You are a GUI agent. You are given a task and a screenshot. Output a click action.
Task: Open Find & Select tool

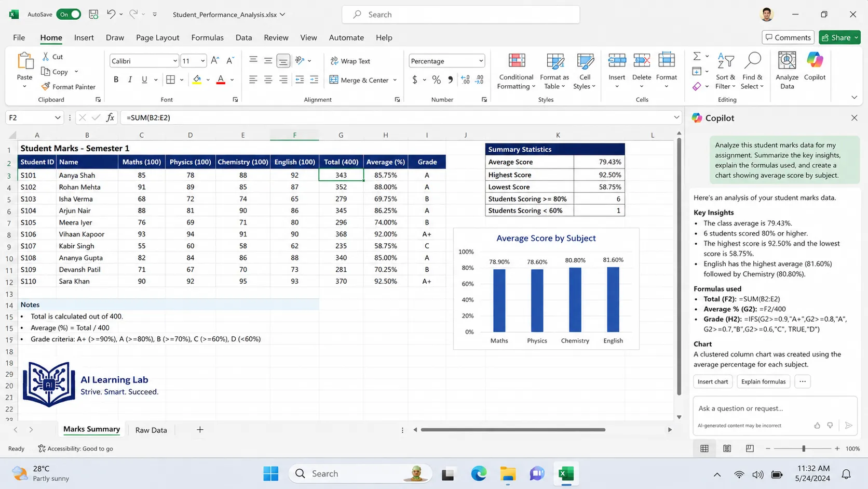point(752,71)
